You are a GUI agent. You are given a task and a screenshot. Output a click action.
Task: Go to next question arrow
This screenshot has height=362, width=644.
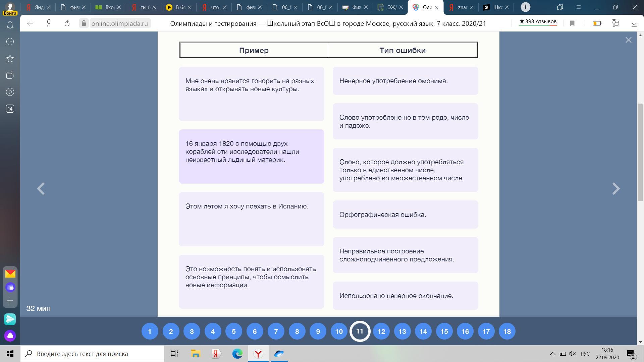point(616,189)
